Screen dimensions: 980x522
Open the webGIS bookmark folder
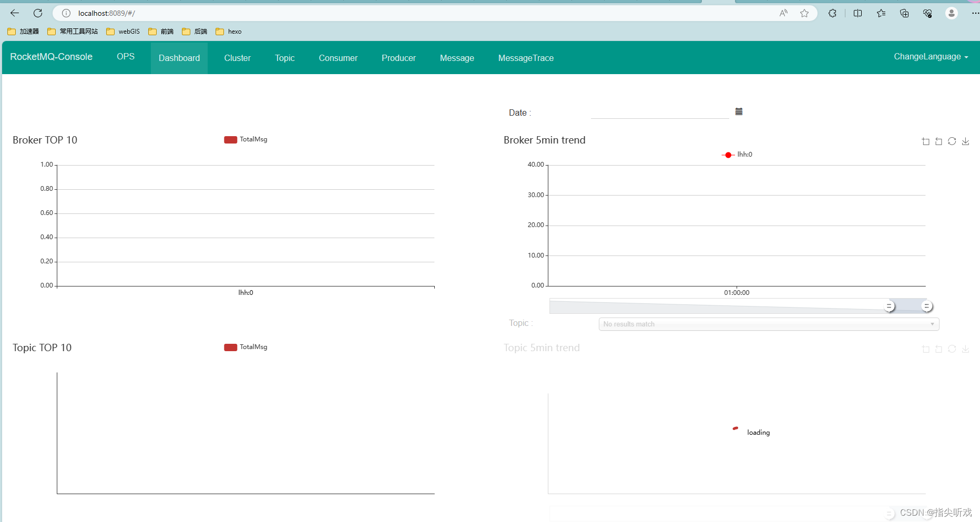(x=123, y=32)
